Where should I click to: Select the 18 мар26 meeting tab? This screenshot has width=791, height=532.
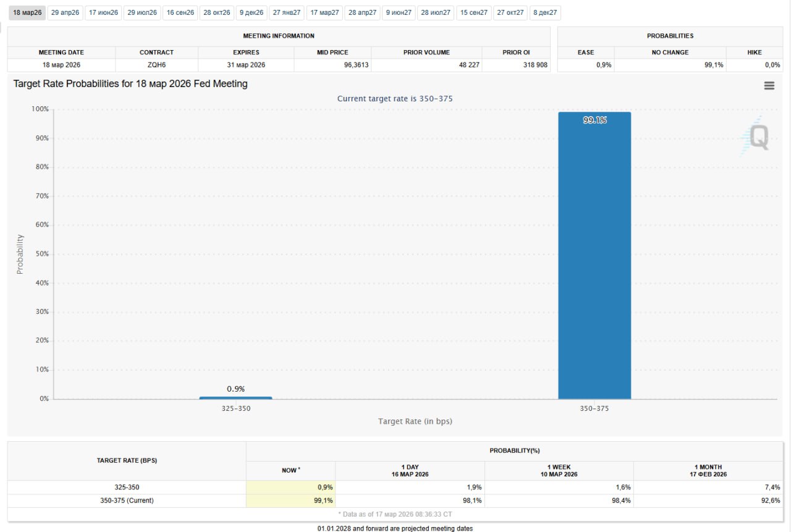click(27, 12)
